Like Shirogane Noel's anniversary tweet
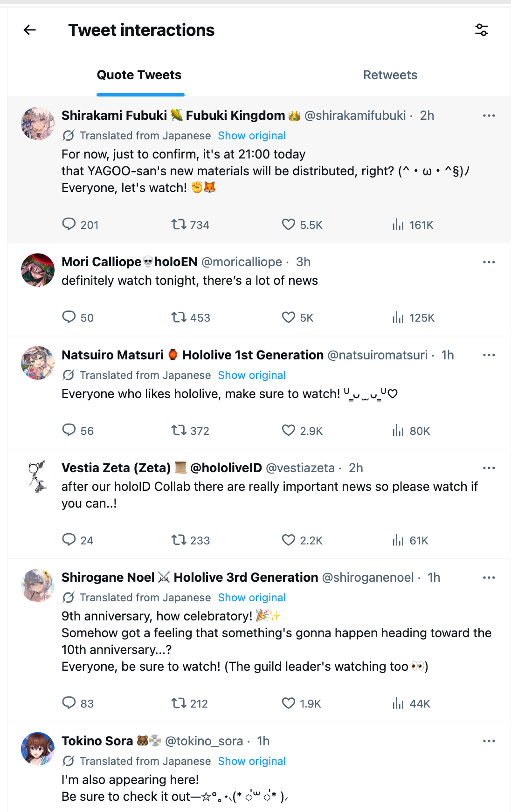 pos(302,703)
